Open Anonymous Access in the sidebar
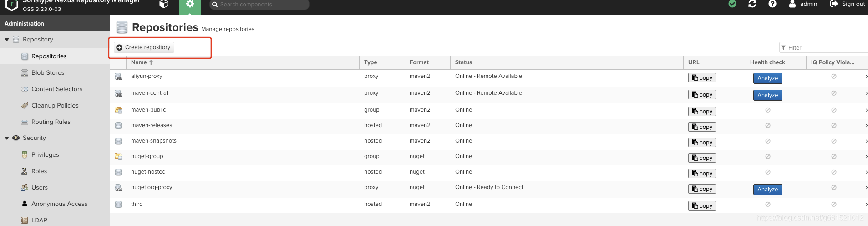Screen dimensions: 868x226 click(x=59, y=204)
